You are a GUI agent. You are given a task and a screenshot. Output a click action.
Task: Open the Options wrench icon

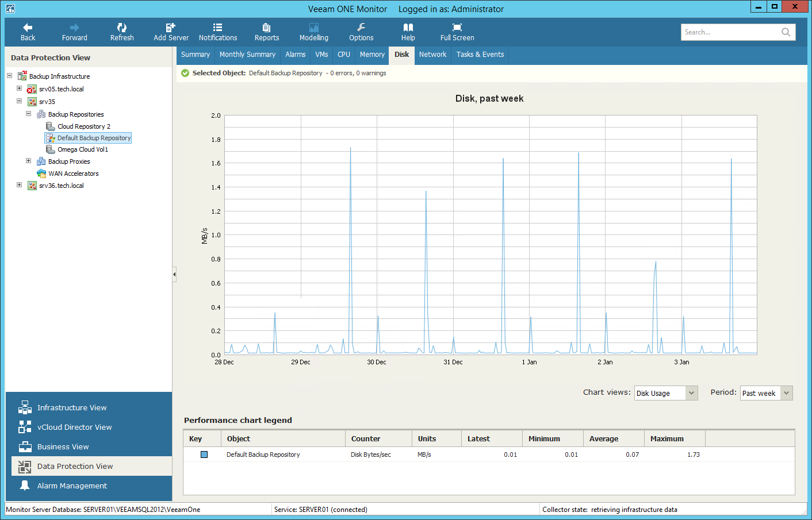click(x=361, y=28)
